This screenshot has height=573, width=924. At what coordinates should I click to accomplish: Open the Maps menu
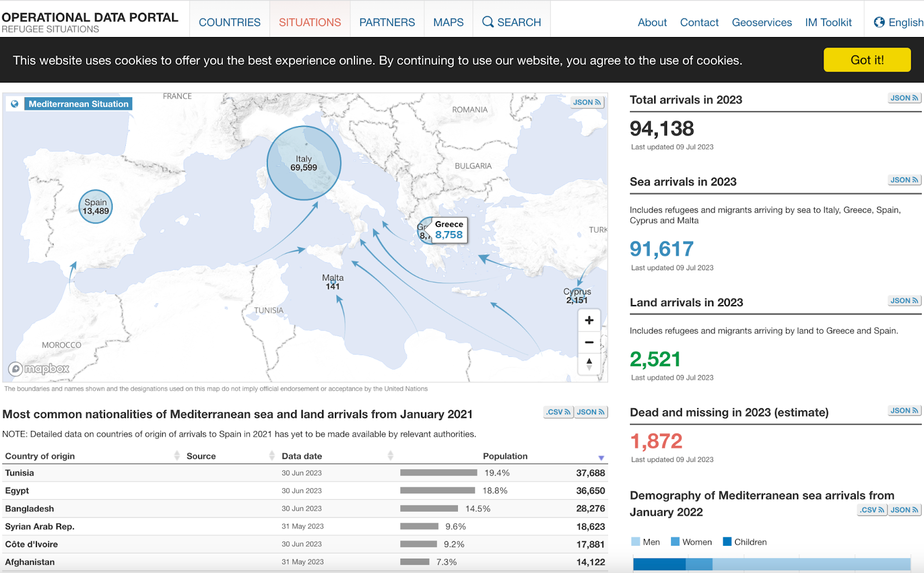click(x=449, y=22)
